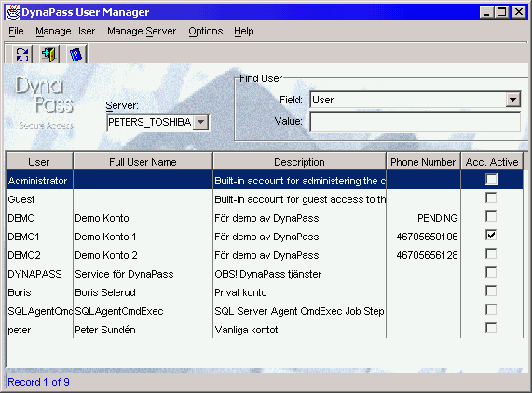This screenshot has width=532, height=393.
Task: Toggle Acc. Active checkbox for SQLAgentCmdExec
Action: pos(491,309)
